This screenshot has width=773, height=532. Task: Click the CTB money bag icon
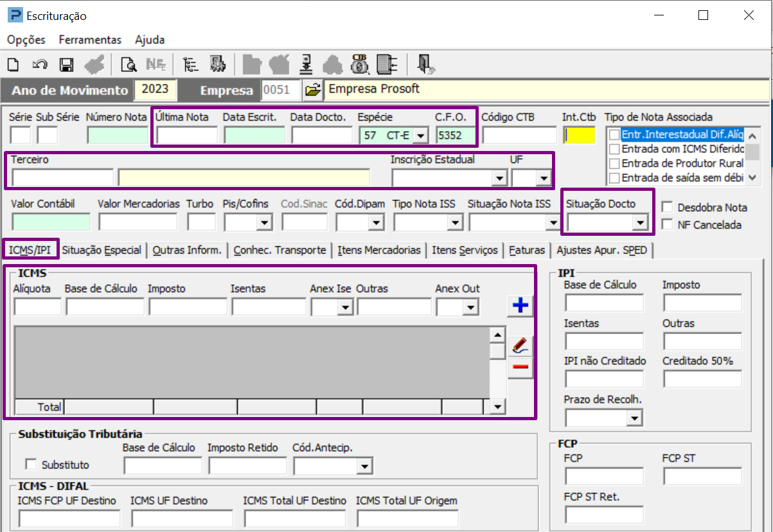(x=359, y=64)
